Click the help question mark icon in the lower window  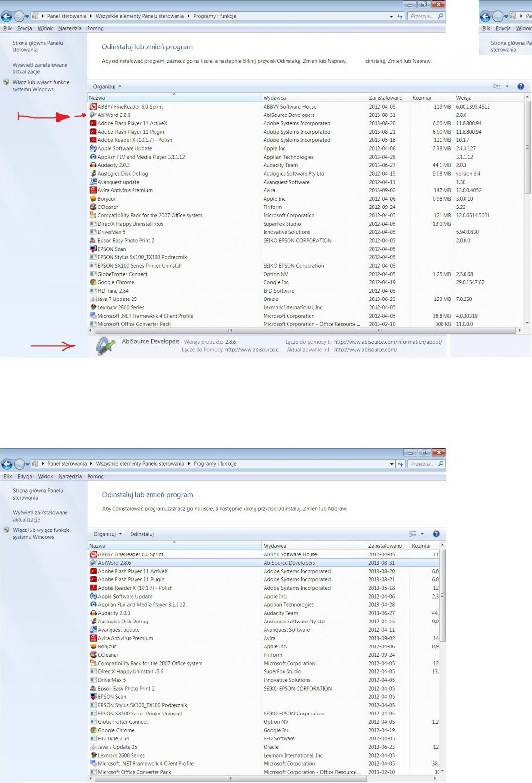(x=436, y=534)
